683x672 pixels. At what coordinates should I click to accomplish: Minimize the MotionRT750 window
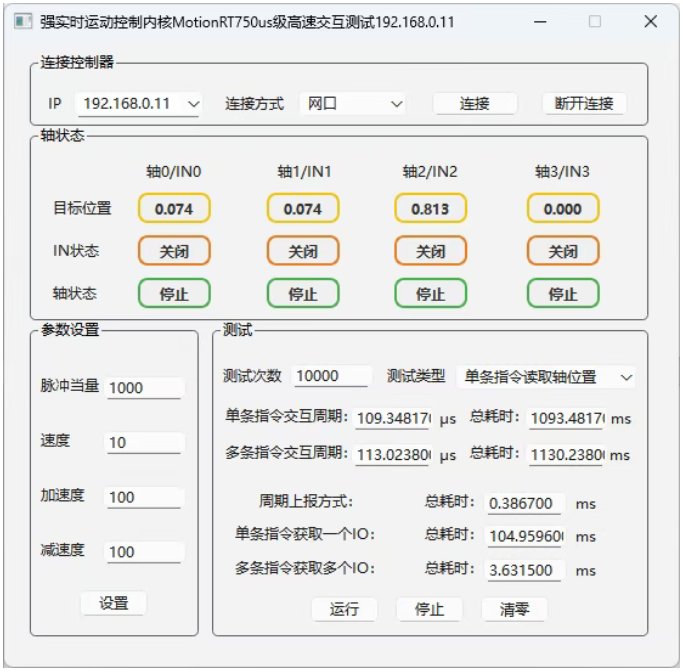(540, 21)
